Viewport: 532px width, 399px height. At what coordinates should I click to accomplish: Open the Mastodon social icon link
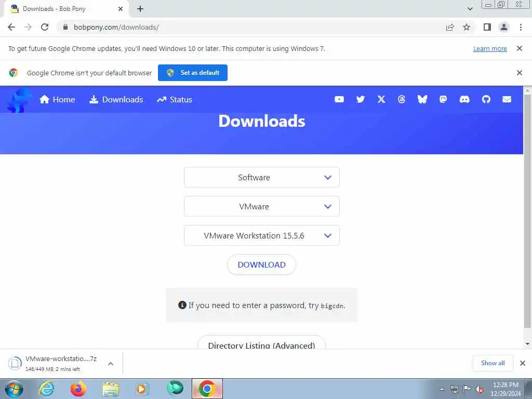[443, 99]
